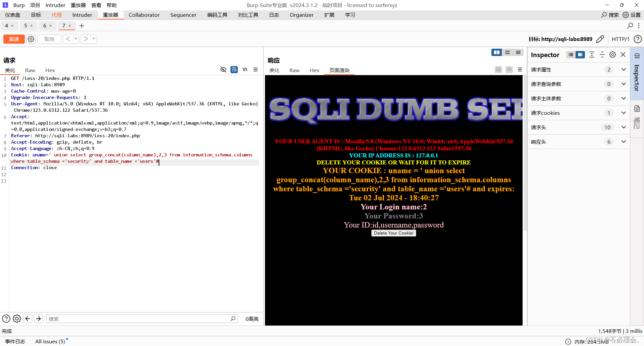Expand the 请求cookies Inspector section
644x346 pixels.
point(624,113)
